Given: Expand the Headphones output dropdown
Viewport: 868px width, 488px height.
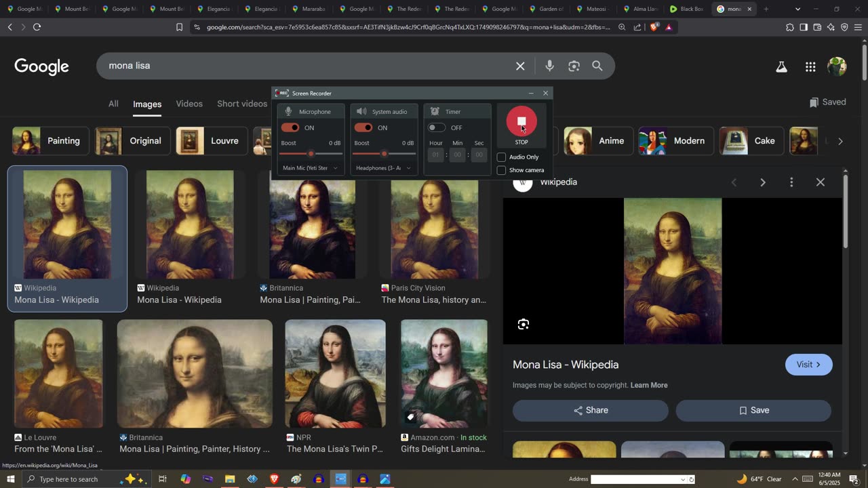Looking at the screenshot, I should (x=384, y=168).
